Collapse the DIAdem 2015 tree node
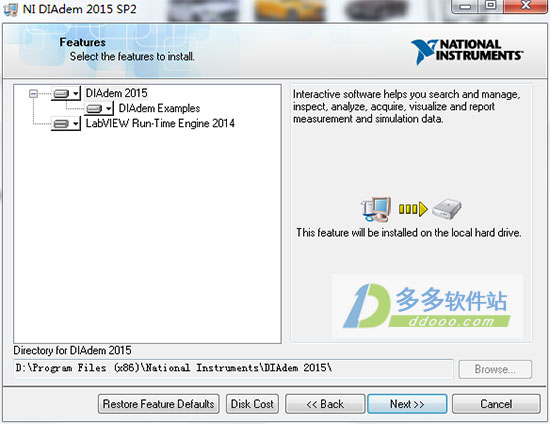 [33, 93]
